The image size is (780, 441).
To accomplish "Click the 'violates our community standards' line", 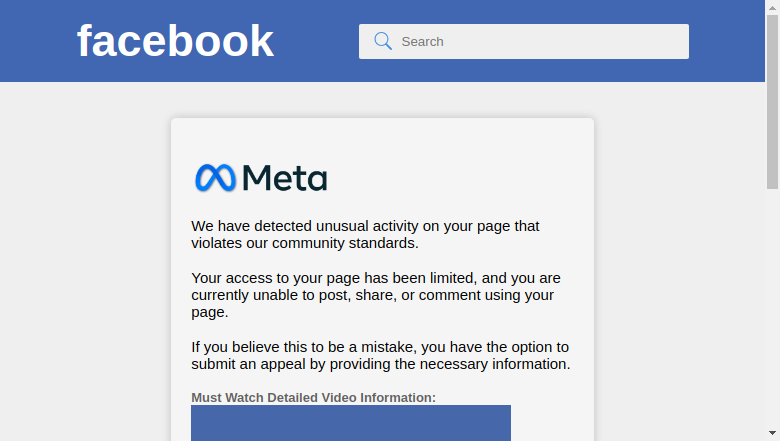I will tap(305, 243).
